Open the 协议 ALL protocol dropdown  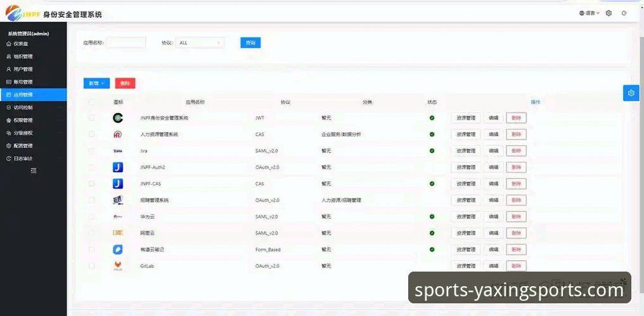click(x=200, y=43)
